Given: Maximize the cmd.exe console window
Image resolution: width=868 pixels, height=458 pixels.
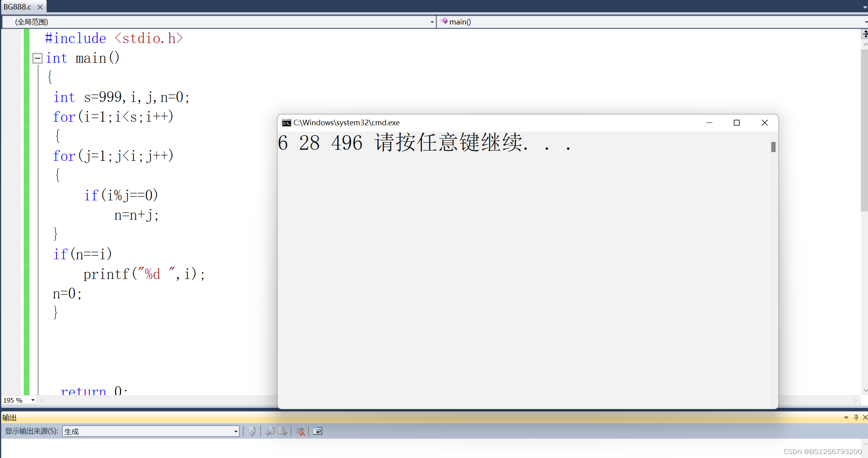Looking at the screenshot, I should coord(736,123).
